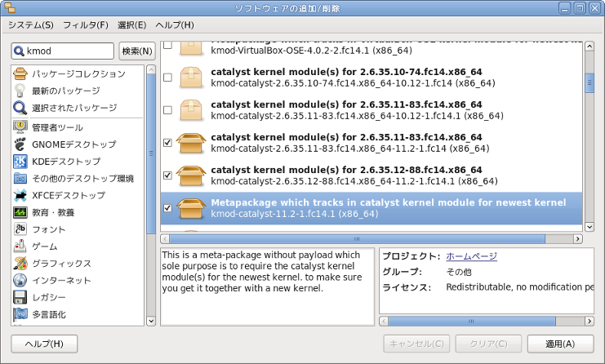605x364 pixels.
Task: Open the グラフィックス palette icon
Action: pos(20,263)
